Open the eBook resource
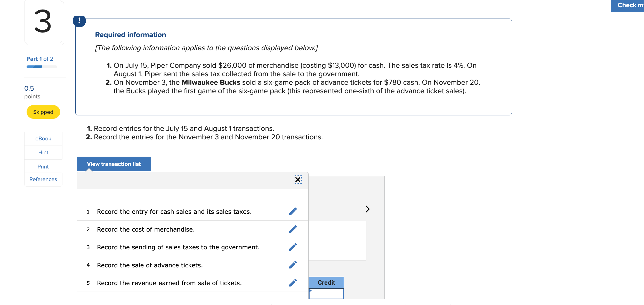The height and width of the screenshot is (305, 644). pos(43,139)
